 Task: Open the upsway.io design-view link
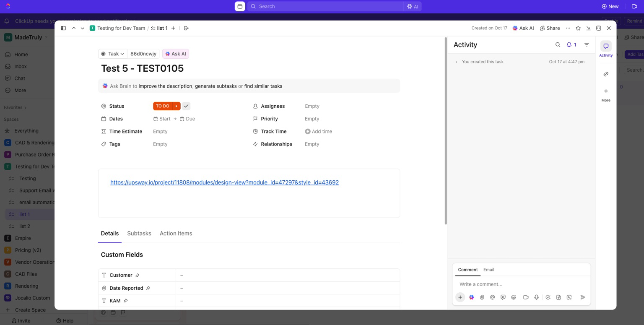(224, 182)
